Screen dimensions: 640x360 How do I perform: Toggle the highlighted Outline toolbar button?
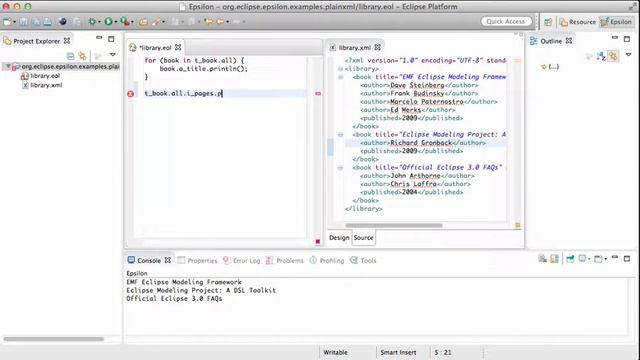[613, 56]
